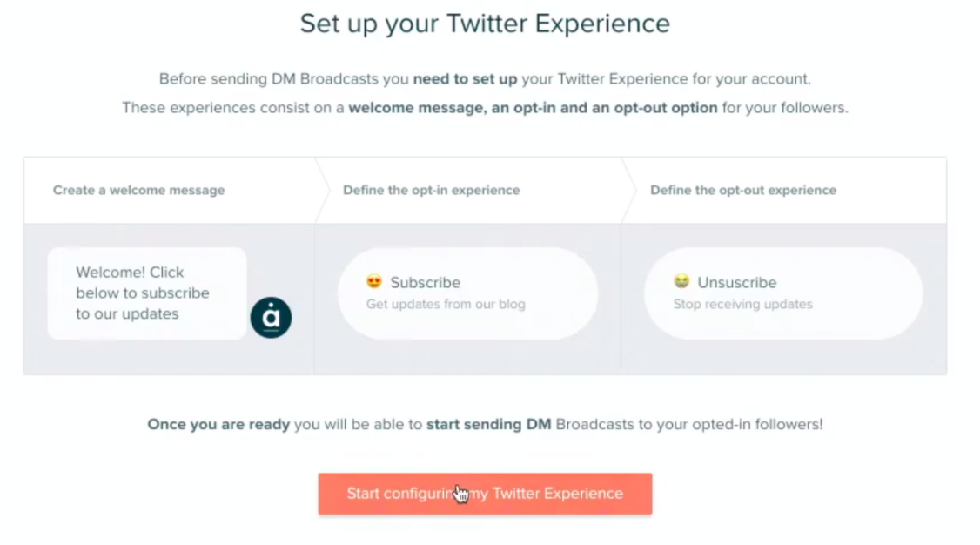
Task: Select the Define the opt-out experience step
Action: coord(743,190)
